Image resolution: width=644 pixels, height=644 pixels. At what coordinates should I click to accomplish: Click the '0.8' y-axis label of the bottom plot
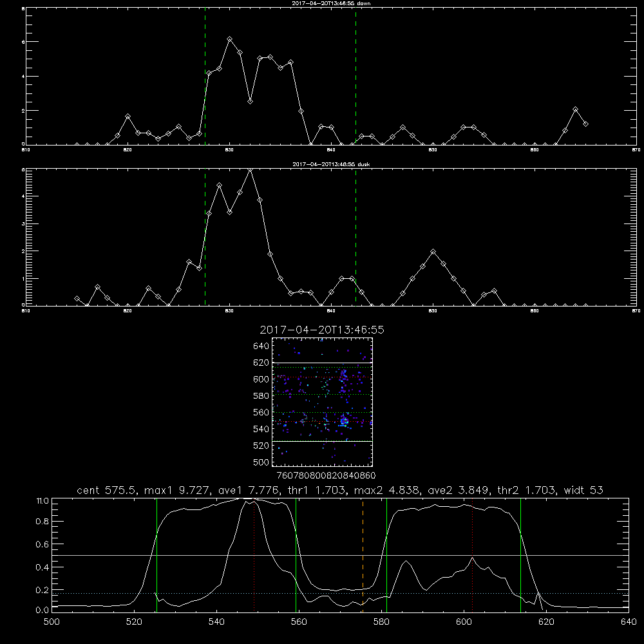[x=43, y=522]
